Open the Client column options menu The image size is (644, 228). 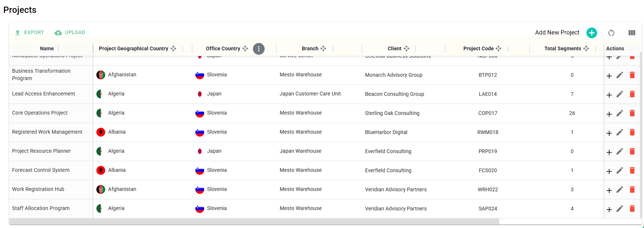pos(416,49)
